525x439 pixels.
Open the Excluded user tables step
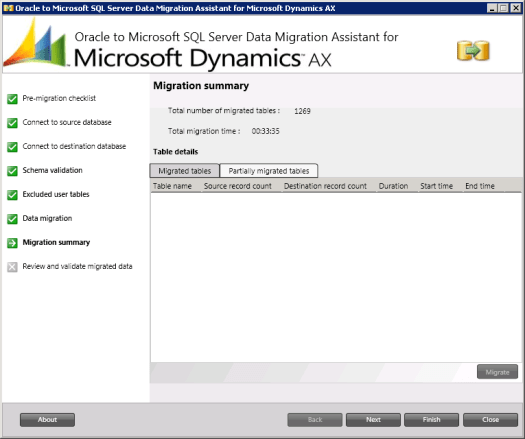[x=56, y=194]
